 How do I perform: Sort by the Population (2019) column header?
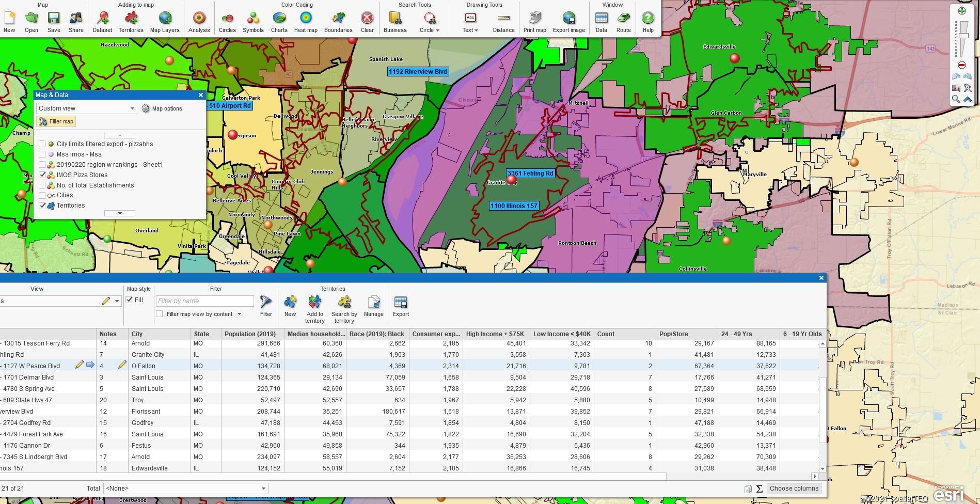tap(252, 334)
